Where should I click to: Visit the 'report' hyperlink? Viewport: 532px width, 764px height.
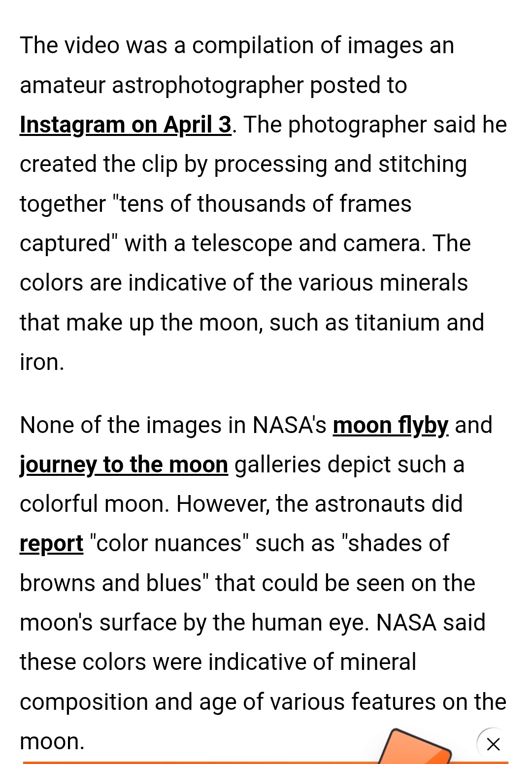(x=52, y=544)
